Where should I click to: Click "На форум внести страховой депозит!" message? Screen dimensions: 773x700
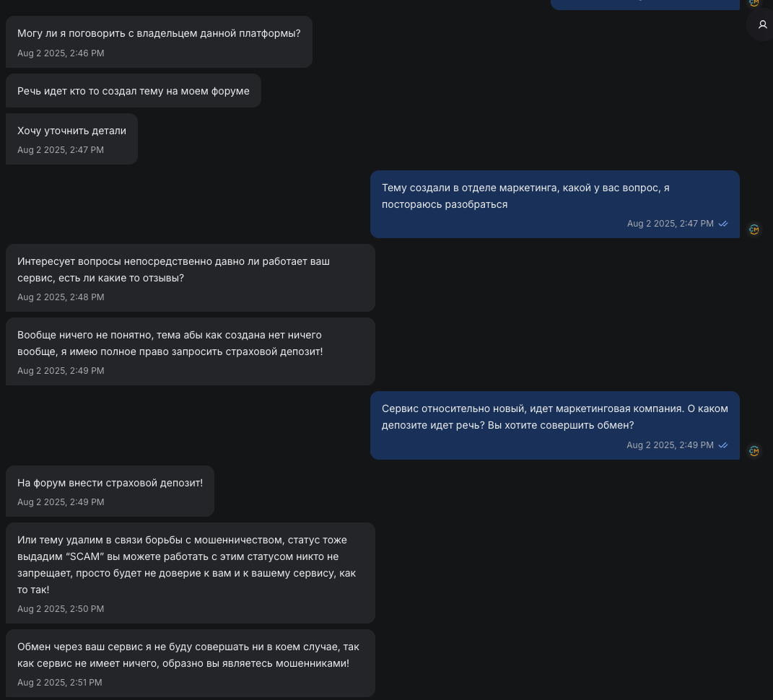tap(110, 483)
